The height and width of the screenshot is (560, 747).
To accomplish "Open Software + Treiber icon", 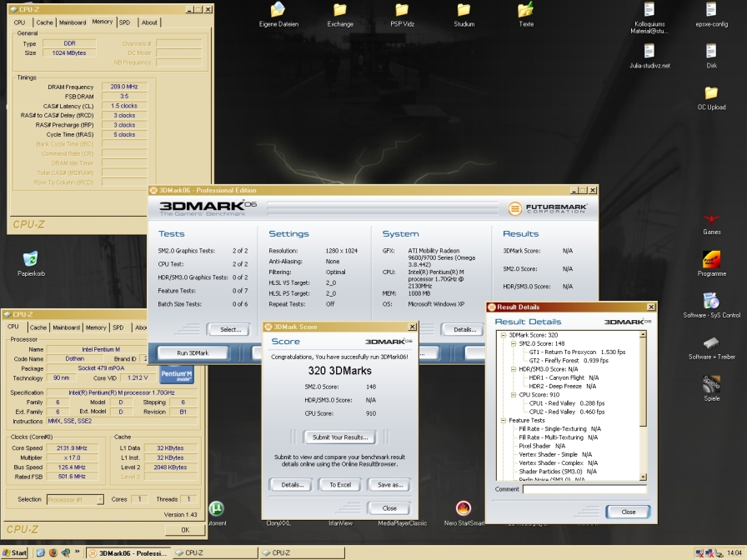I will pyautogui.click(x=711, y=347).
